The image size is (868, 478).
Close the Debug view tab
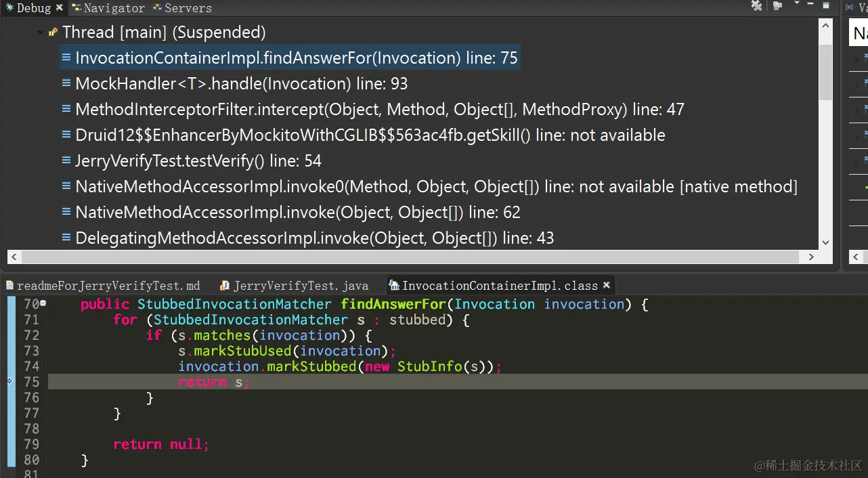tap(60, 8)
